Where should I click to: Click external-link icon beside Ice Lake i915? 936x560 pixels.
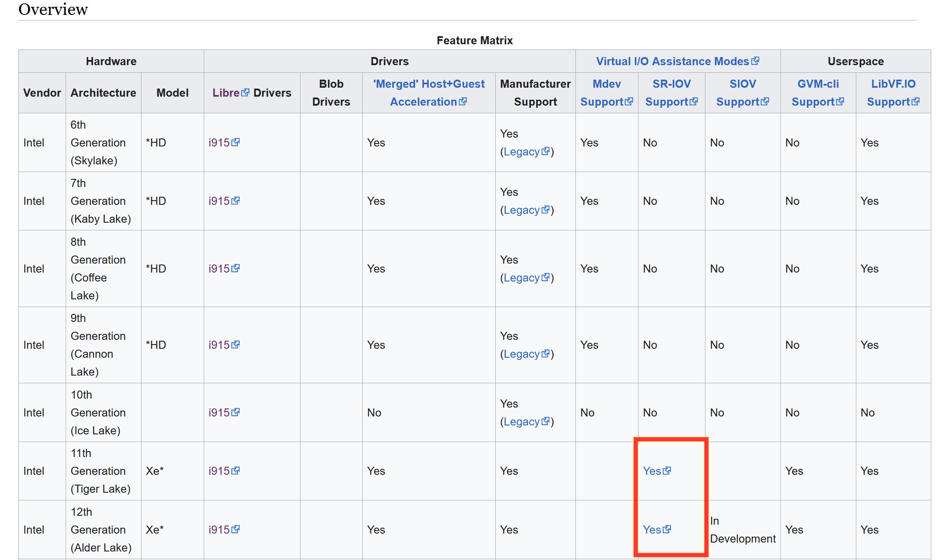pos(236,412)
